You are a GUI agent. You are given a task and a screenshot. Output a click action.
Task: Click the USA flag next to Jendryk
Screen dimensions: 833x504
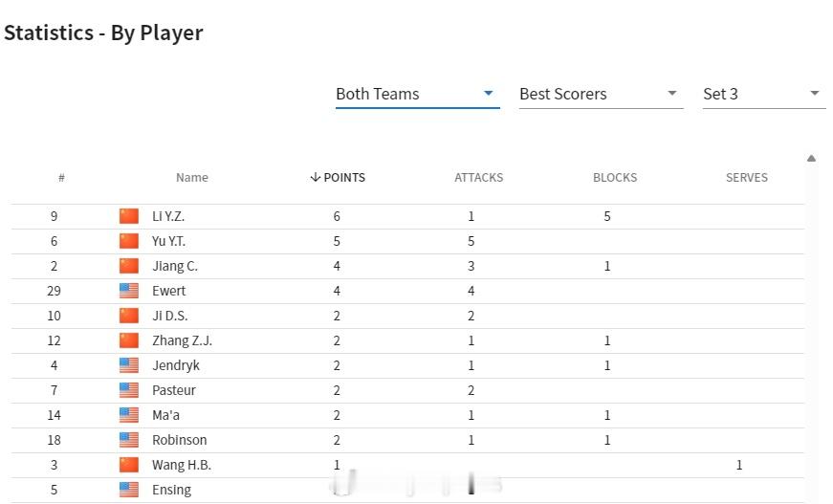(x=128, y=365)
